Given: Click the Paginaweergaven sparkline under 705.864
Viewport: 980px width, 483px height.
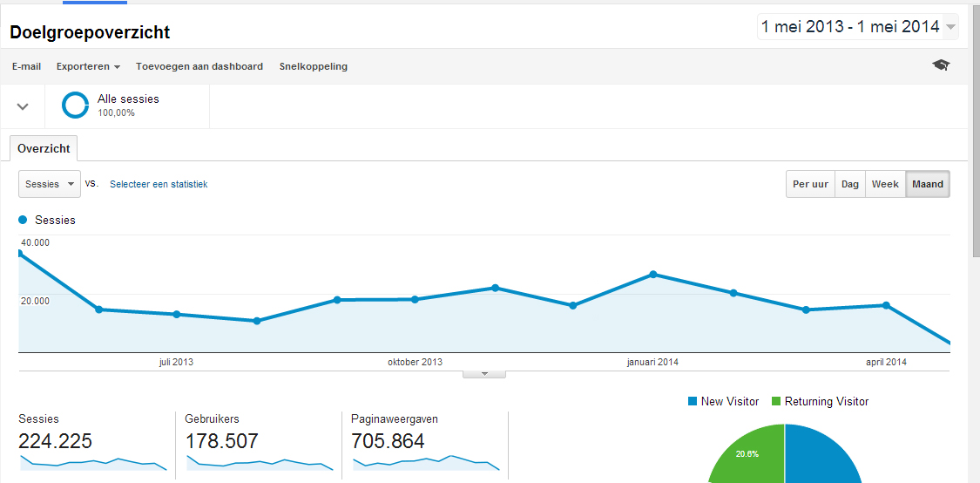Looking at the screenshot, I should pyautogui.click(x=426, y=463).
